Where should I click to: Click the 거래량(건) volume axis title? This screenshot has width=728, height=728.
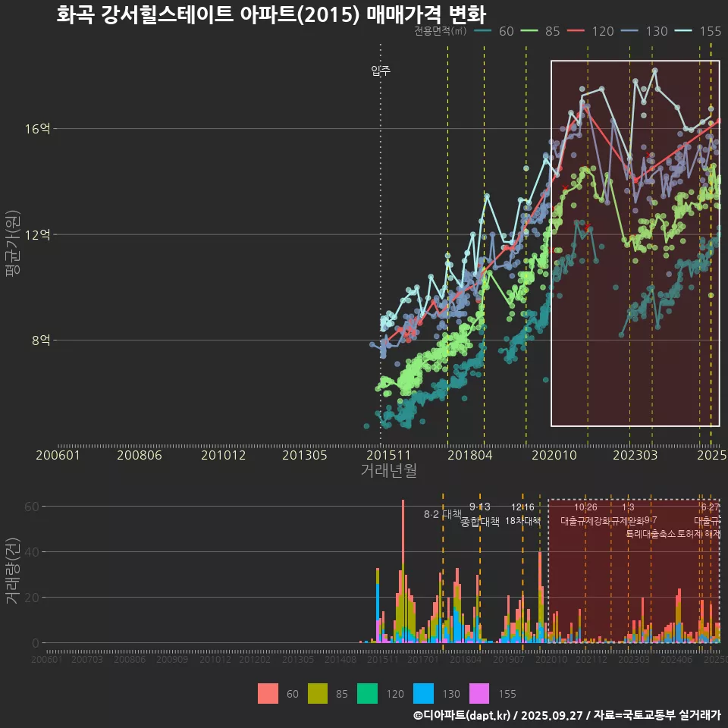tap(12, 571)
